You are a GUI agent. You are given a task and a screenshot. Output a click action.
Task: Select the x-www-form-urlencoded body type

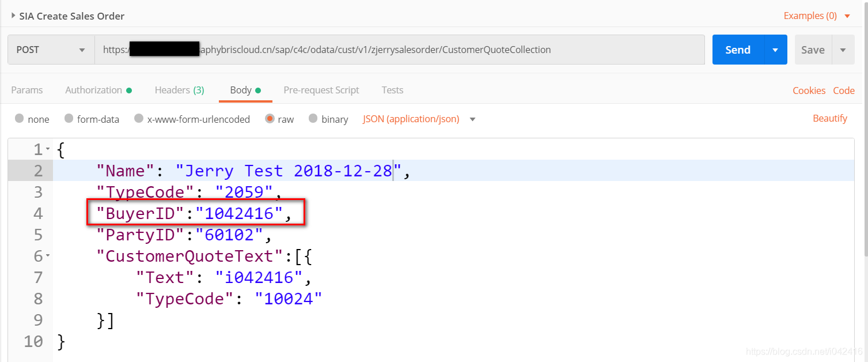(x=139, y=119)
